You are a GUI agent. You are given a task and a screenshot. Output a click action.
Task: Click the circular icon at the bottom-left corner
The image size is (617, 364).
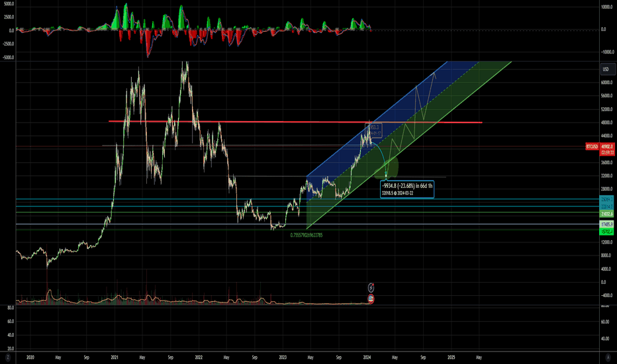tap(7, 357)
